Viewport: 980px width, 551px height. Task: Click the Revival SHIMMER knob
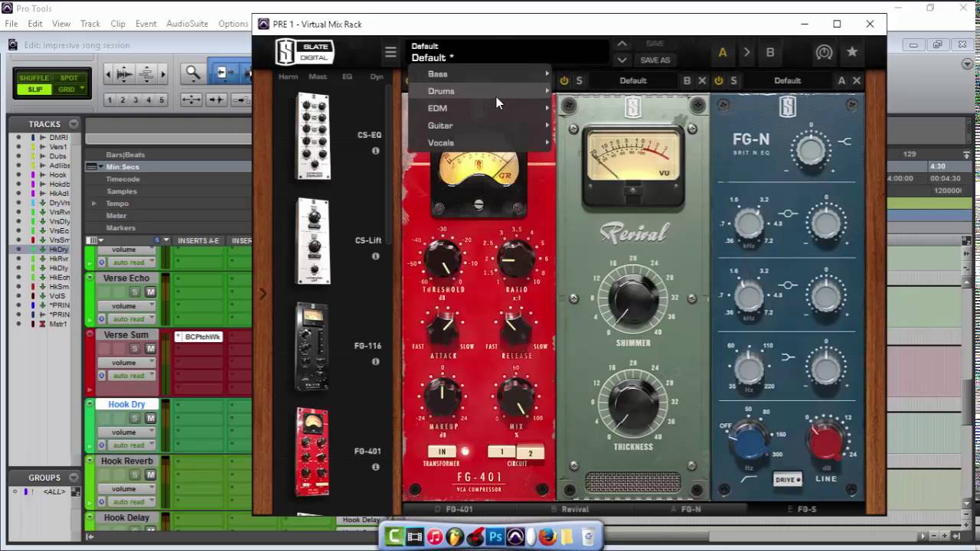[x=633, y=299]
